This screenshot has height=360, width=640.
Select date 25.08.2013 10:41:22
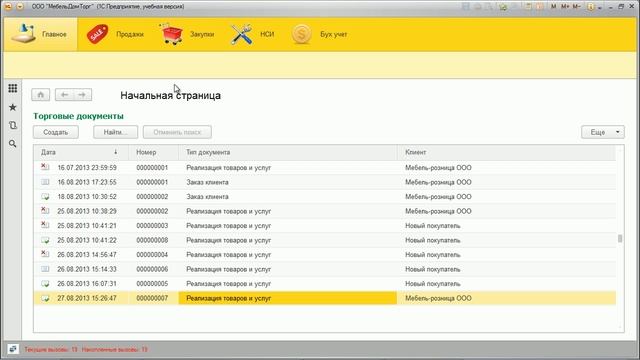(87, 240)
